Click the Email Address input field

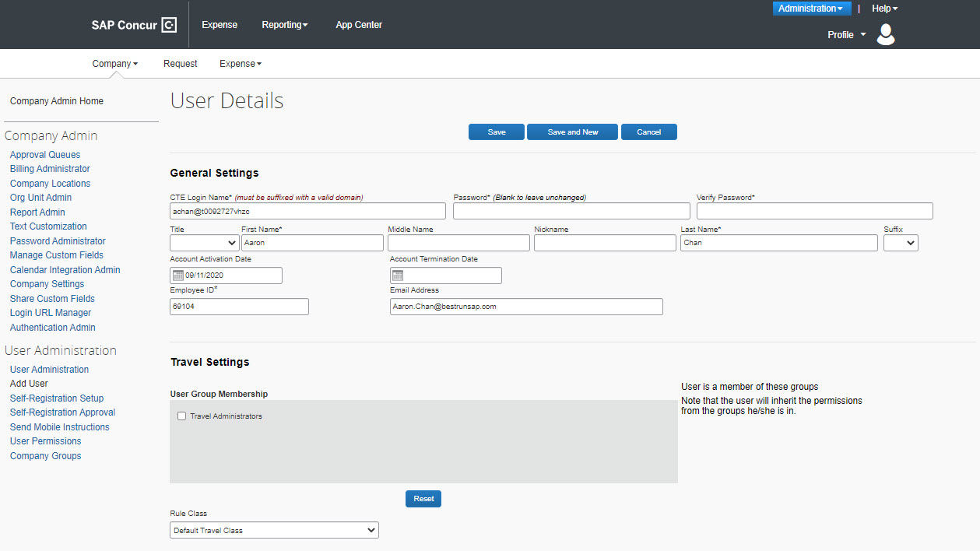click(x=525, y=306)
